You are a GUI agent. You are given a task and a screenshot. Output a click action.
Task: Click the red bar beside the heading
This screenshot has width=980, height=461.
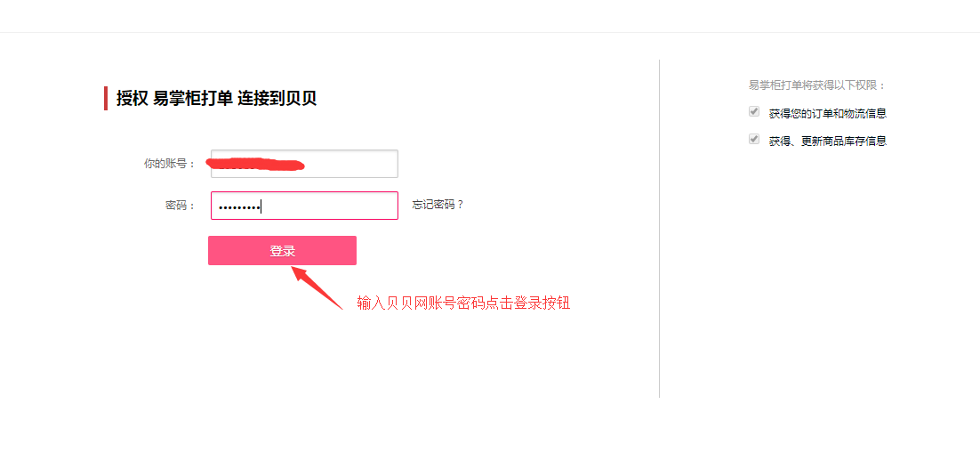pos(106,98)
